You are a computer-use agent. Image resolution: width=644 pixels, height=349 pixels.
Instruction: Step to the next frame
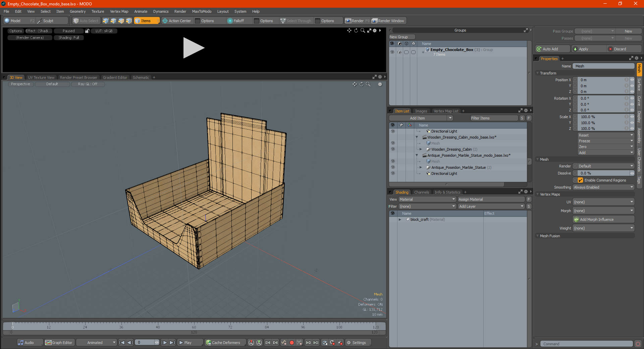click(164, 343)
